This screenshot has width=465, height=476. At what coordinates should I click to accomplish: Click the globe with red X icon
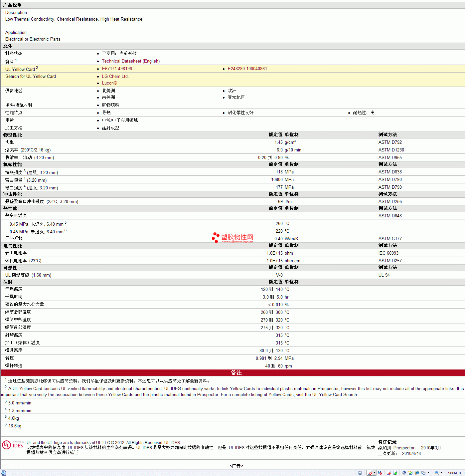click(380, 473)
